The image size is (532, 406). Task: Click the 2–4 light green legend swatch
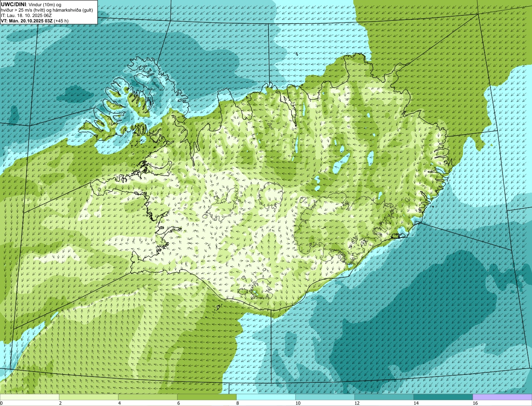[x=89, y=397]
